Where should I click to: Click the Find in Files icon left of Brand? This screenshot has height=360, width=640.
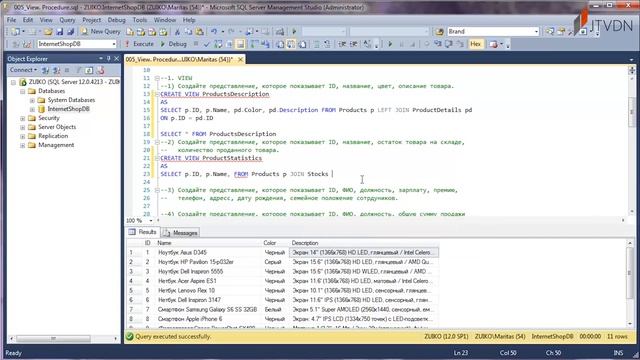pyautogui.click(x=439, y=31)
